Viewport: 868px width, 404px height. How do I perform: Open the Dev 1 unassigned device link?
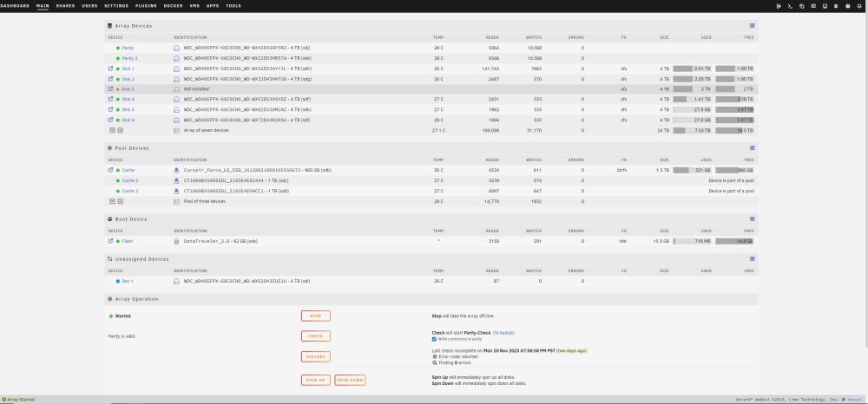pyautogui.click(x=128, y=281)
